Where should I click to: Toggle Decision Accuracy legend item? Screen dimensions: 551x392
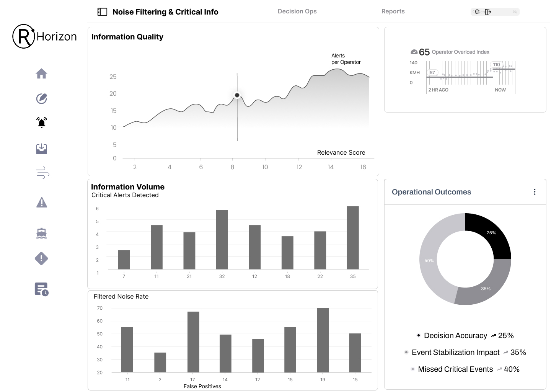(x=455, y=336)
